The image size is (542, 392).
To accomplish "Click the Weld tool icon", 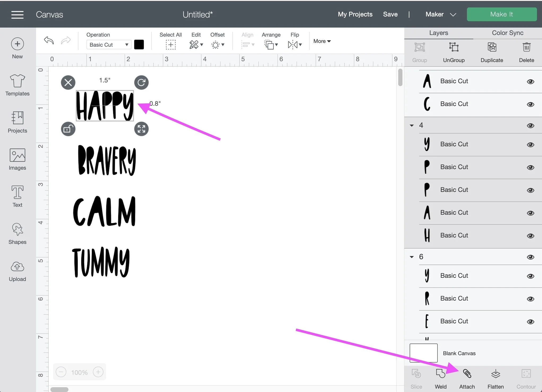I will (440, 374).
